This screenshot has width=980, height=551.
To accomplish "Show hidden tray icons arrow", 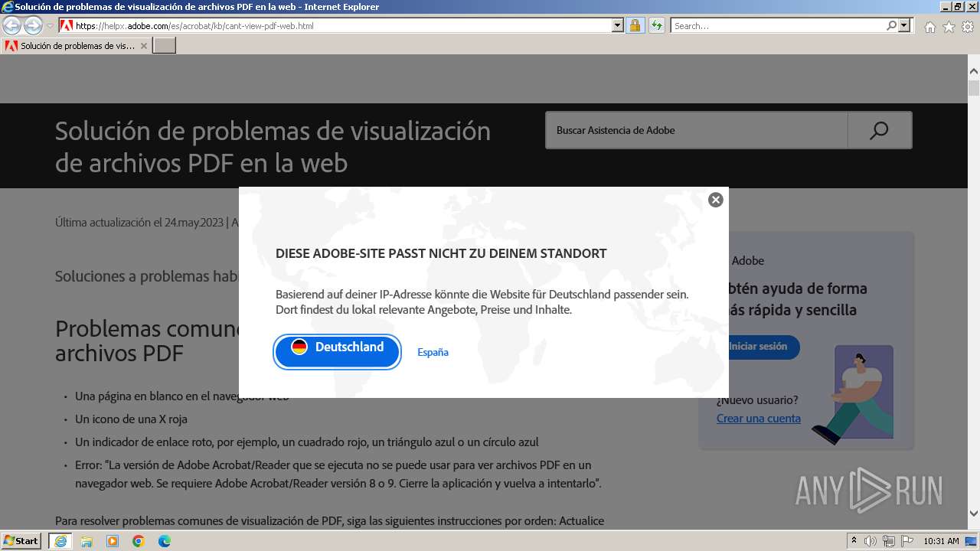I will pyautogui.click(x=854, y=541).
